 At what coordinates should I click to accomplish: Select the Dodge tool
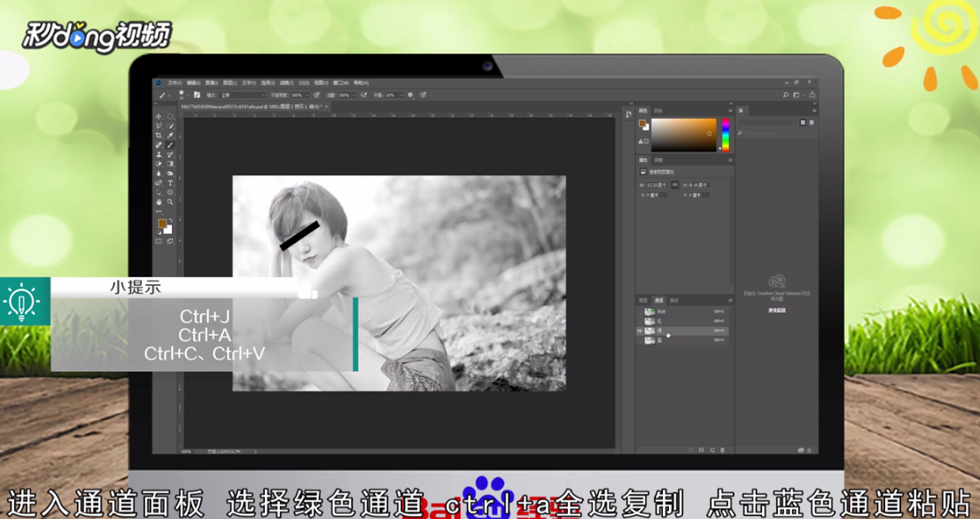170,174
